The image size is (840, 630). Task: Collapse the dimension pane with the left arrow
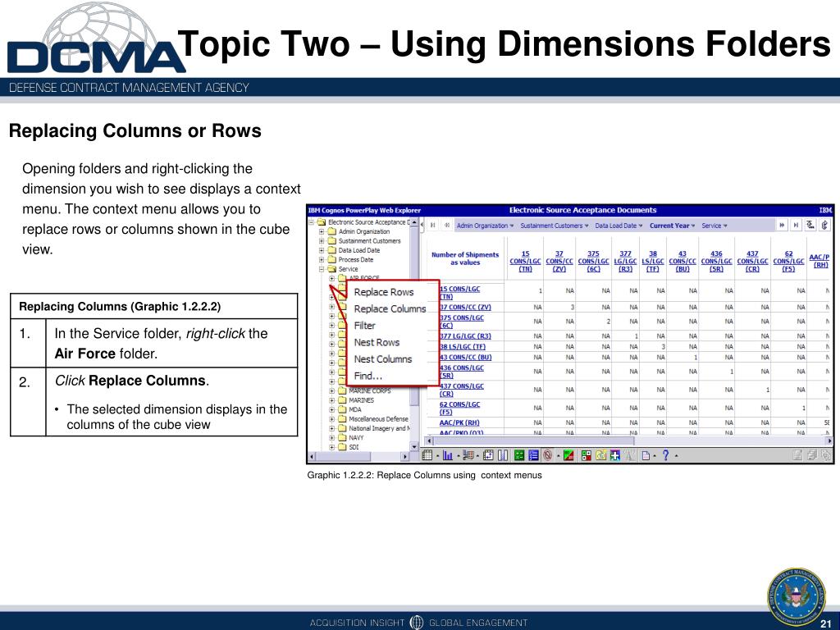point(422,226)
